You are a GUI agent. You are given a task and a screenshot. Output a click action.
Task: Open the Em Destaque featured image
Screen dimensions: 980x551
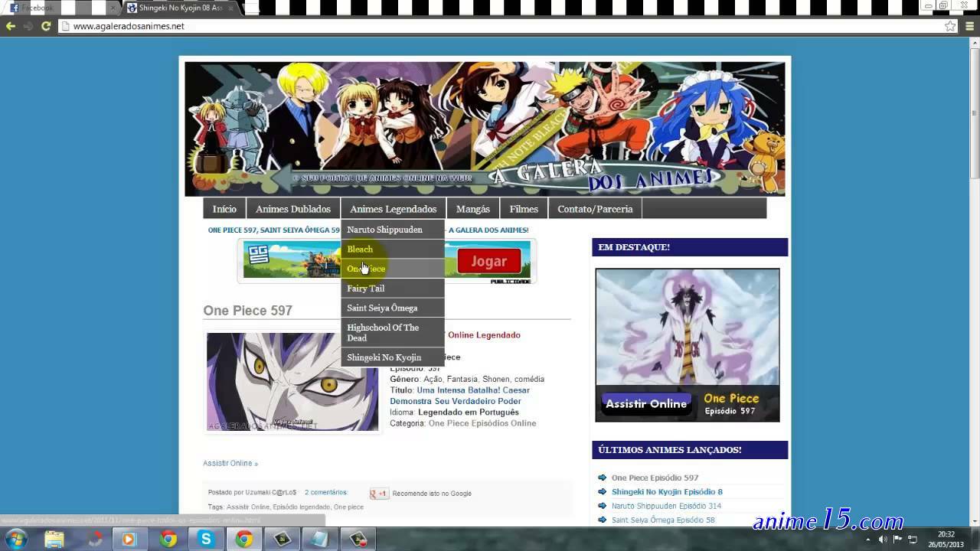[688, 344]
